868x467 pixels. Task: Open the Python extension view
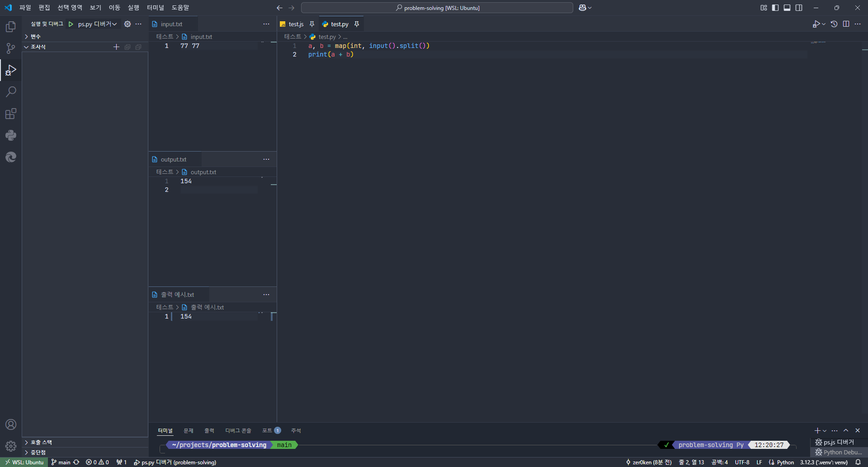pyautogui.click(x=11, y=135)
